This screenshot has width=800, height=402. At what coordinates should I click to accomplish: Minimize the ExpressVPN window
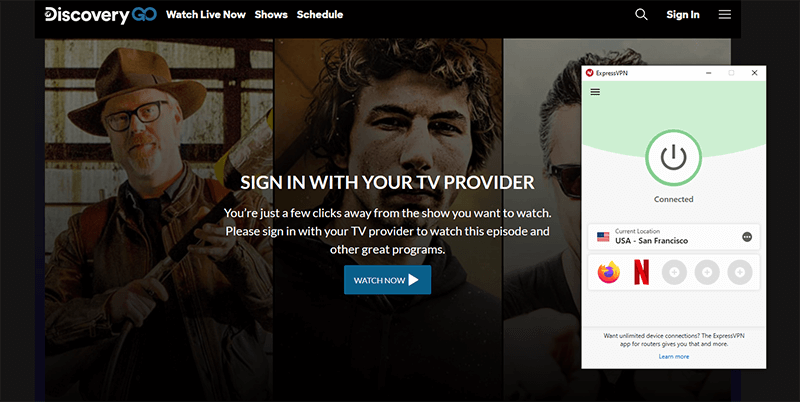click(x=708, y=73)
